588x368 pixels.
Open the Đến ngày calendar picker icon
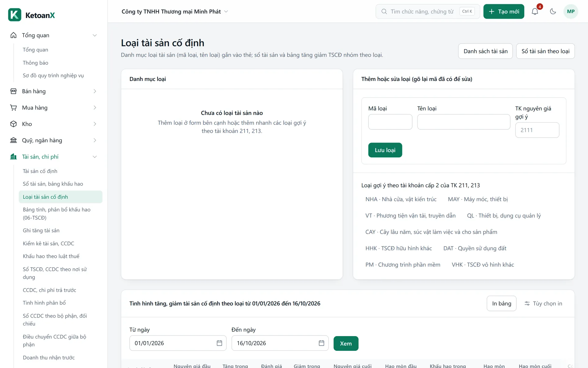click(321, 343)
